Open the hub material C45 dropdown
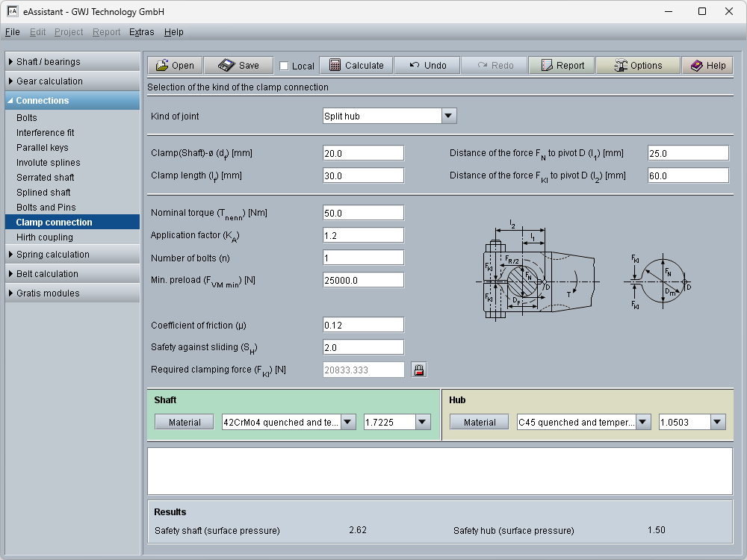747x560 pixels. point(643,422)
